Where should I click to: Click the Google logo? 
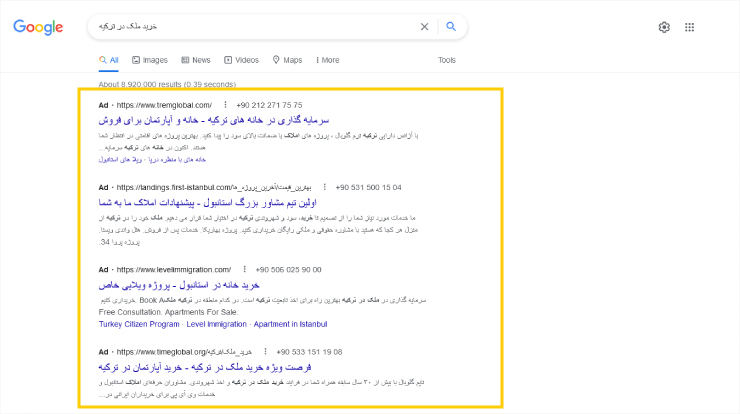[x=38, y=27]
